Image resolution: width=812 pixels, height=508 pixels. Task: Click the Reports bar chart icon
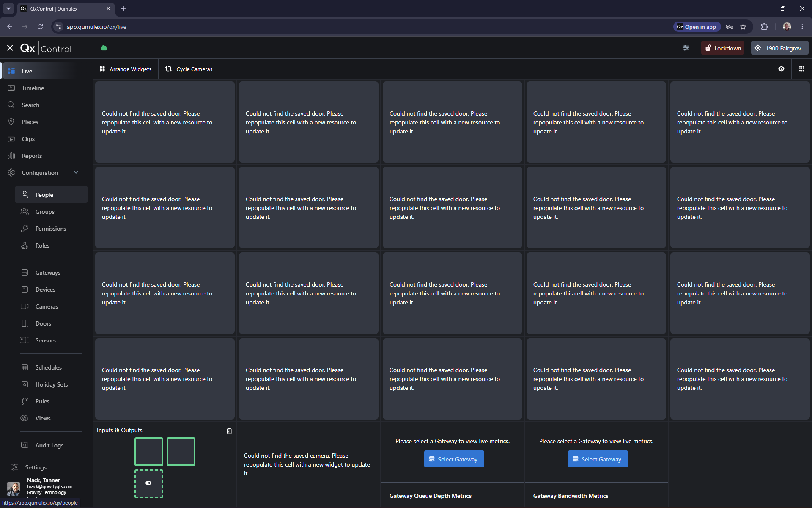pyautogui.click(x=11, y=156)
